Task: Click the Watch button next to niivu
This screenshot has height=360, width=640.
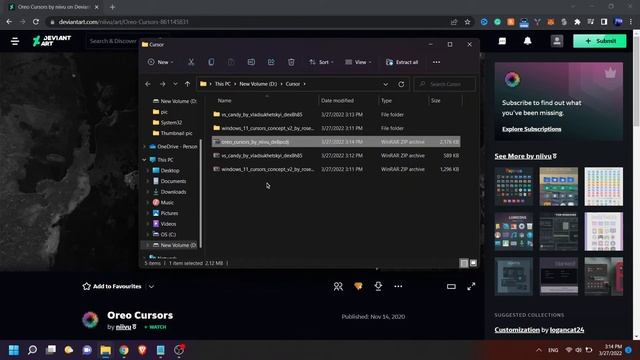Action: click(x=155, y=327)
